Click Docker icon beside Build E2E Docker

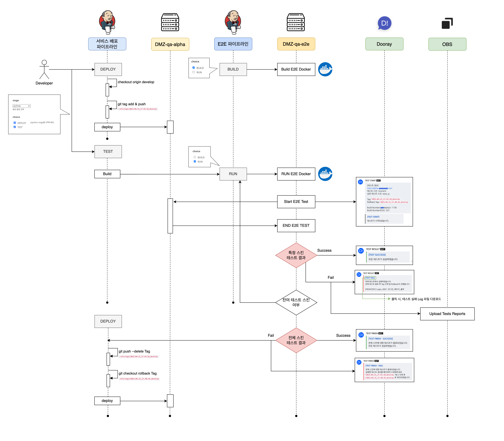point(325,69)
